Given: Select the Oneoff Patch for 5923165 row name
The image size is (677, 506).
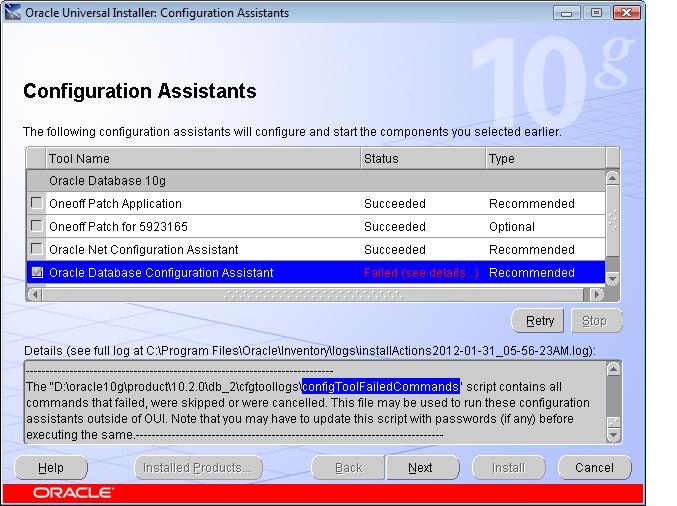Looking at the screenshot, I should [118, 227].
